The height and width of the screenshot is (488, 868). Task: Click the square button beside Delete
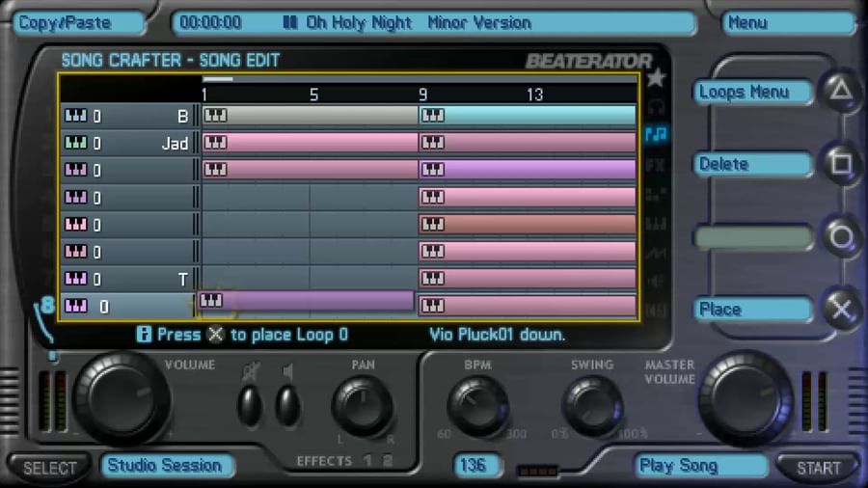(841, 163)
